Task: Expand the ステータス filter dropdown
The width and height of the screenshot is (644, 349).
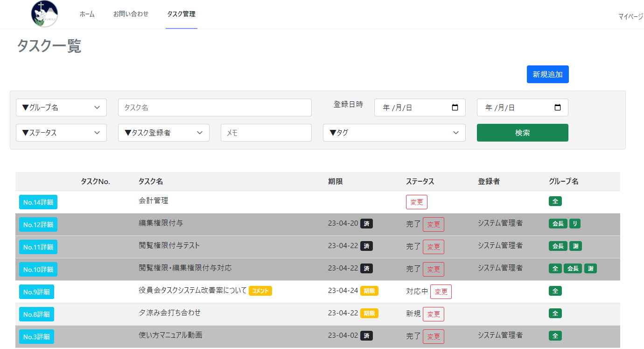Action: (61, 133)
